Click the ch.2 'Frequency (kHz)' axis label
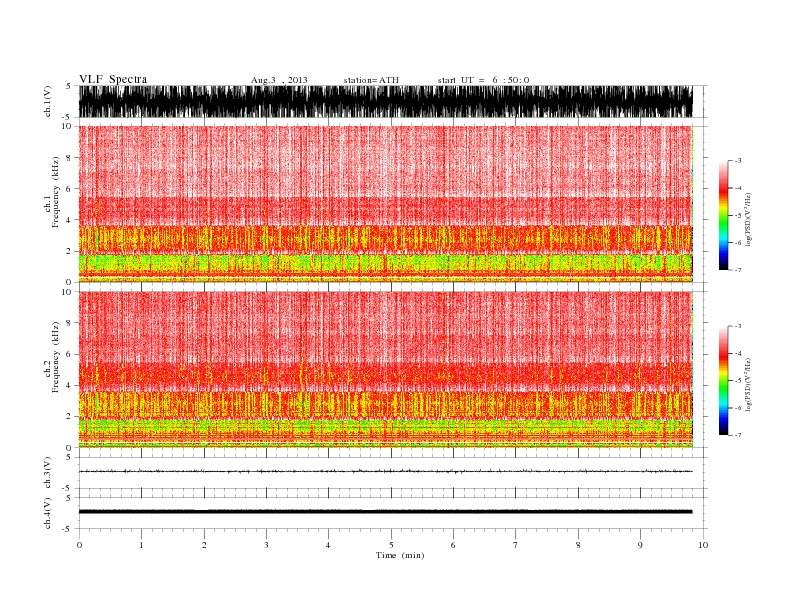This screenshot has height=612, width=792. [55, 357]
